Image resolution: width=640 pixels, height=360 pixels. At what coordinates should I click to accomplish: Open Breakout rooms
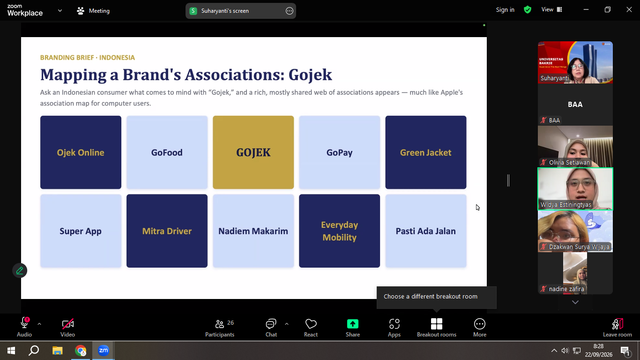click(436, 327)
